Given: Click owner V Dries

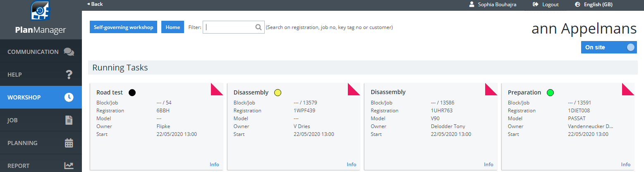Looking at the screenshot, I should (302, 126).
